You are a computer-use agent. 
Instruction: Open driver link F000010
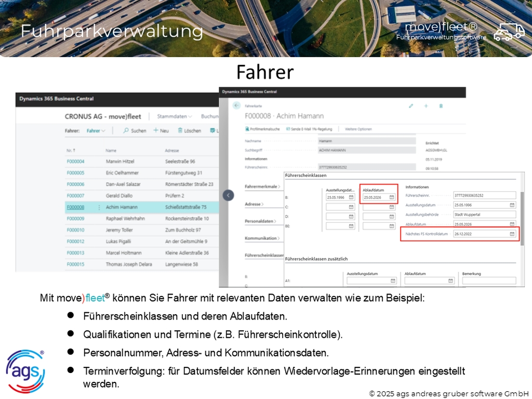point(75,230)
